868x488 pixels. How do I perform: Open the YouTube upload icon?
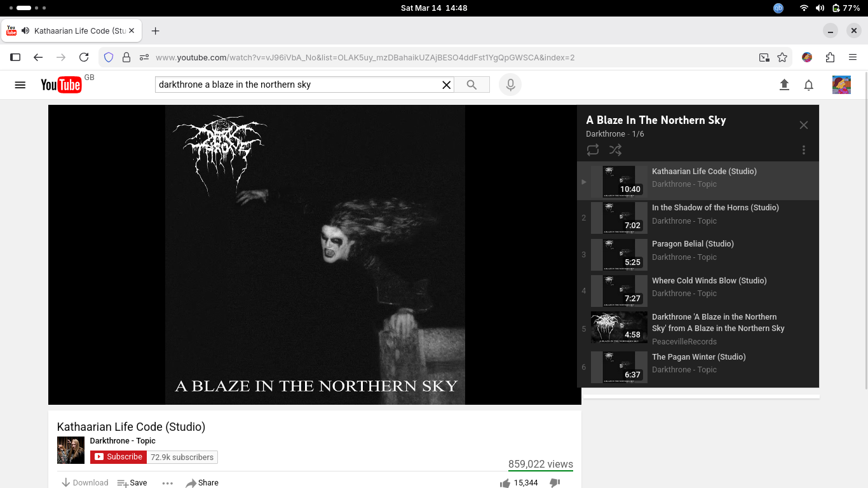pos(784,85)
